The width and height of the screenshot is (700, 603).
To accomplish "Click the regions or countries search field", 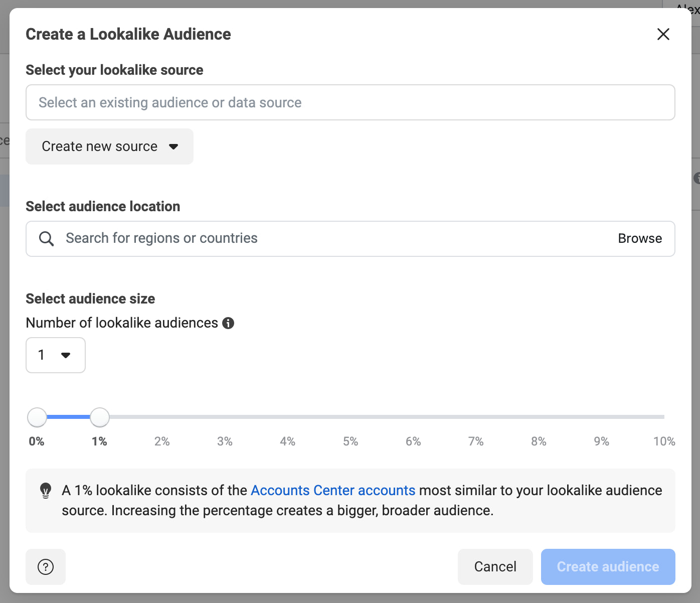I will coord(336,238).
